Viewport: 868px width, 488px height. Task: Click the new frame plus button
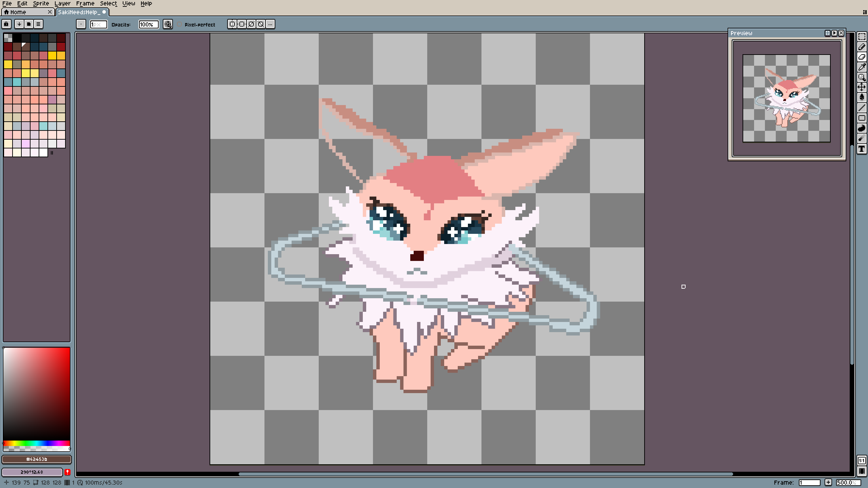tap(828, 482)
